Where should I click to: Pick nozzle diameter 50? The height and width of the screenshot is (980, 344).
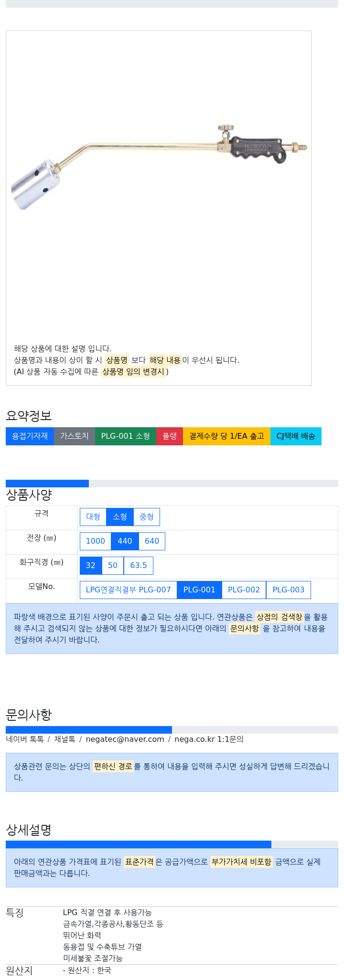pyautogui.click(x=113, y=566)
